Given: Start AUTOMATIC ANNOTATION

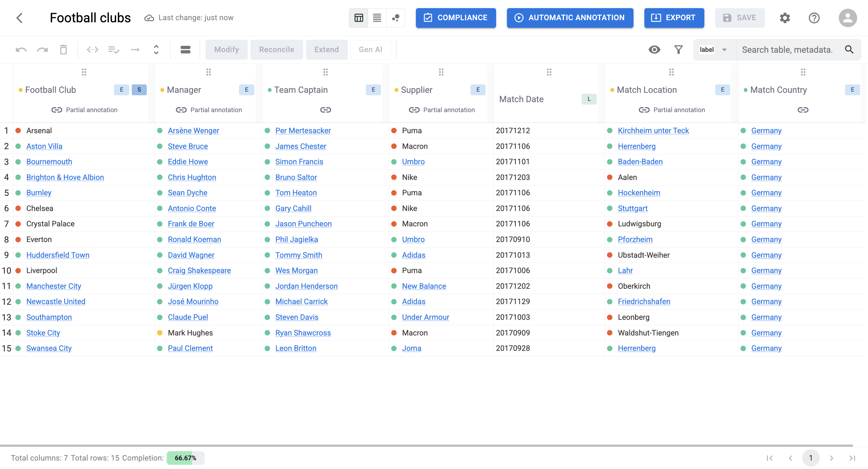Looking at the screenshot, I should click(x=570, y=18).
